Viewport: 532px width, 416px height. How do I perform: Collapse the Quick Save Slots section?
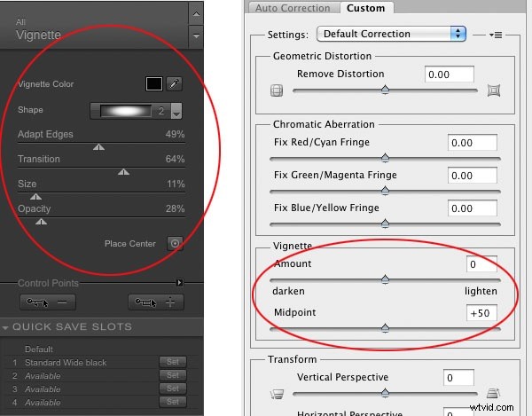5,328
